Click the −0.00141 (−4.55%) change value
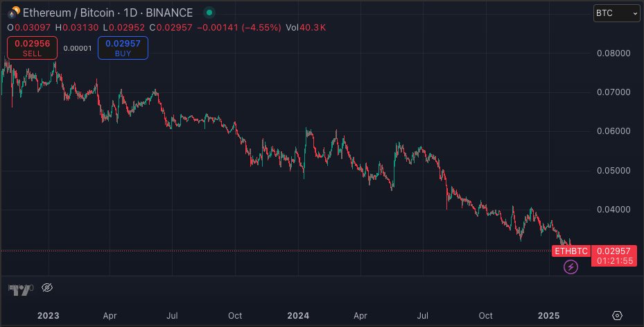Screen dimensions: 644x327 pyautogui.click(x=239, y=28)
